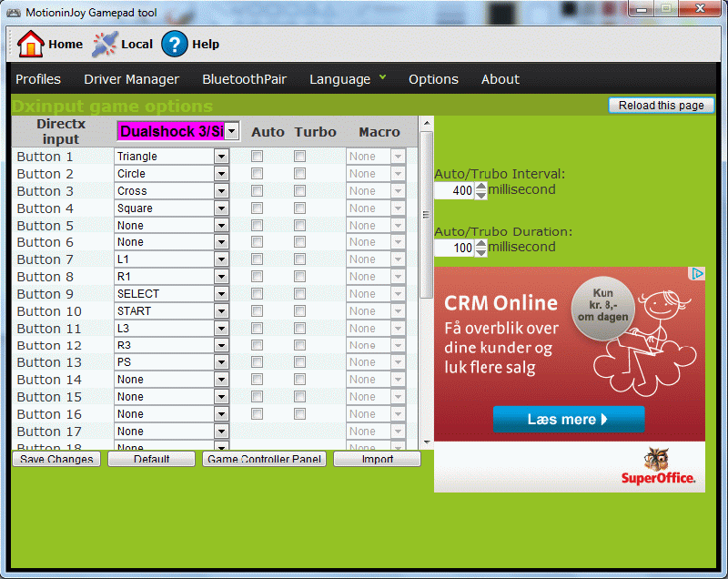The height and width of the screenshot is (579, 728).
Task: Click scrollbar down arrow in button list
Action: pos(427,442)
